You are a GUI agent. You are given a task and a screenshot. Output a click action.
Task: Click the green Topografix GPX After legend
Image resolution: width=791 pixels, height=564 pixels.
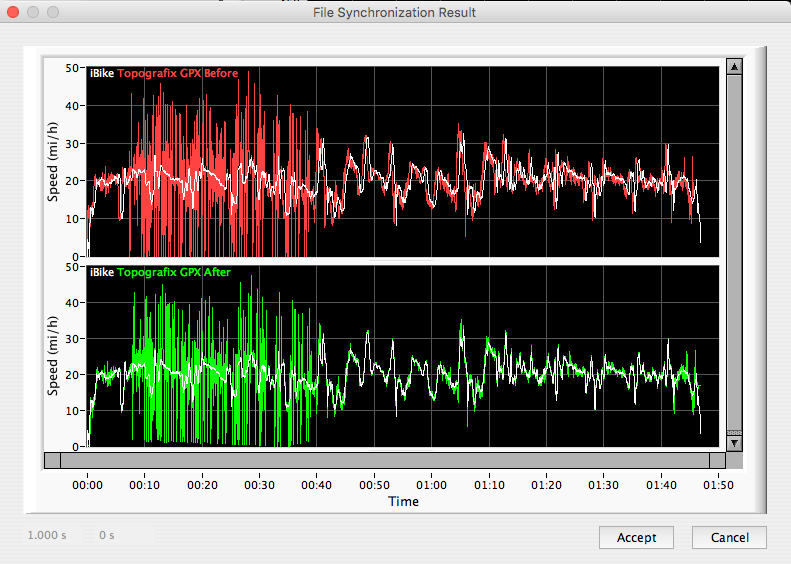[173, 272]
